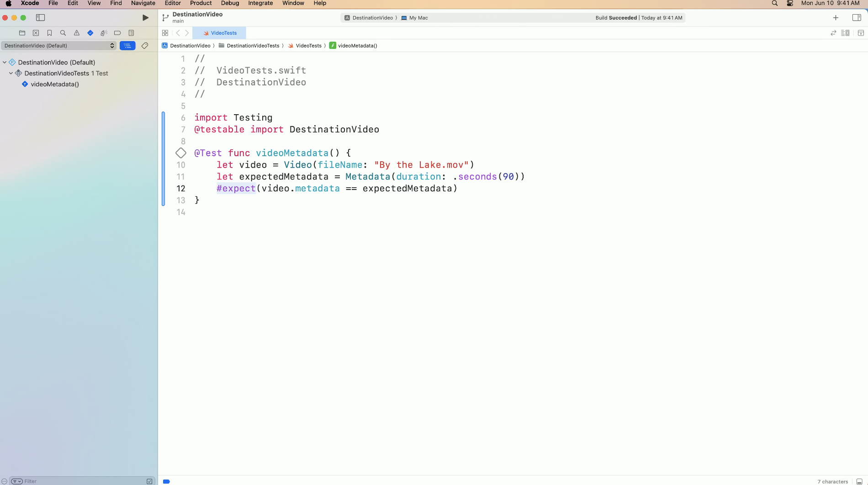Open the Project navigator folder icon
868x485 pixels.
click(22, 33)
